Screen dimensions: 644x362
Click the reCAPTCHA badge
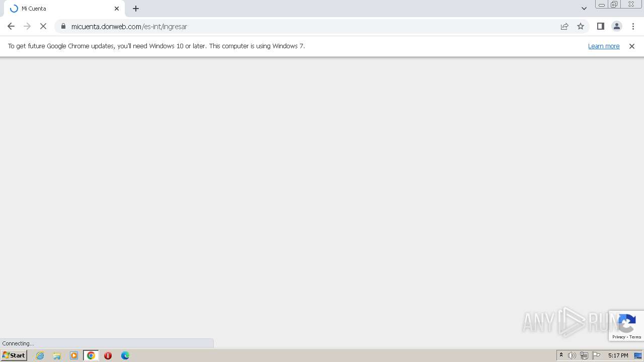626,326
